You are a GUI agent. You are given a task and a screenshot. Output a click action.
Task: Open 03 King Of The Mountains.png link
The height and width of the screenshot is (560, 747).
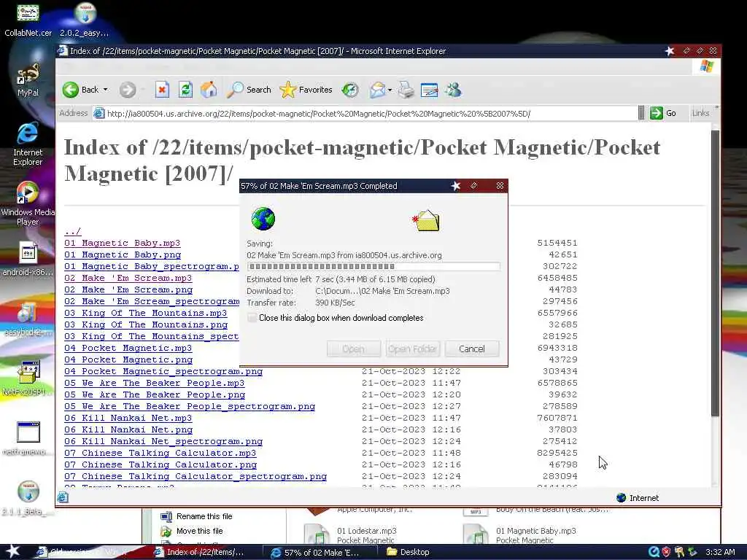pyautogui.click(x=146, y=324)
